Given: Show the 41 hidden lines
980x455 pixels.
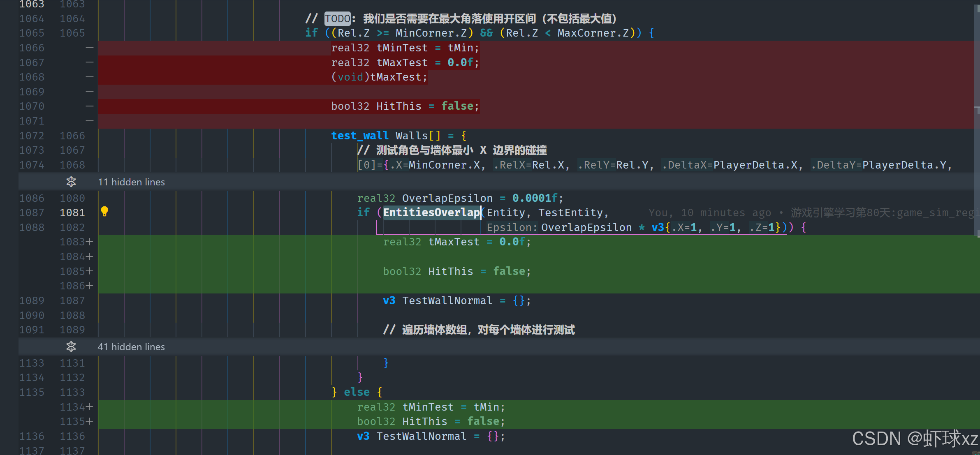Looking at the screenshot, I should [131, 347].
